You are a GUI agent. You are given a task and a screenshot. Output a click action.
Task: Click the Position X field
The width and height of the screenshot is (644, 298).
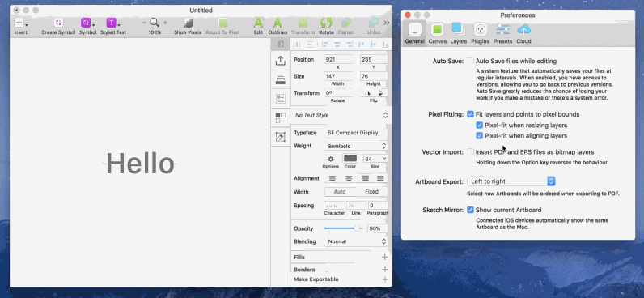[x=337, y=60]
